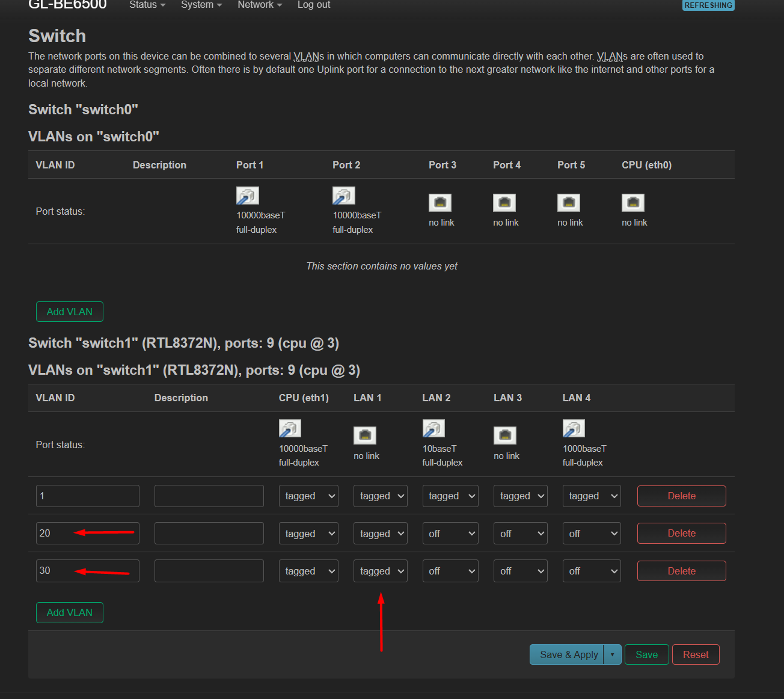
Task: Click the switch1 VLAN ID column header
Action: tap(55, 398)
